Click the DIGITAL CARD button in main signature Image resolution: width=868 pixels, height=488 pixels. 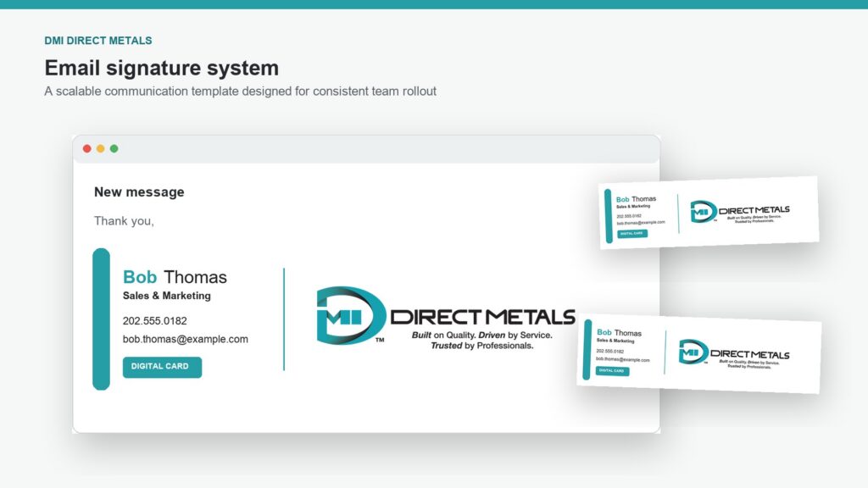coord(162,367)
